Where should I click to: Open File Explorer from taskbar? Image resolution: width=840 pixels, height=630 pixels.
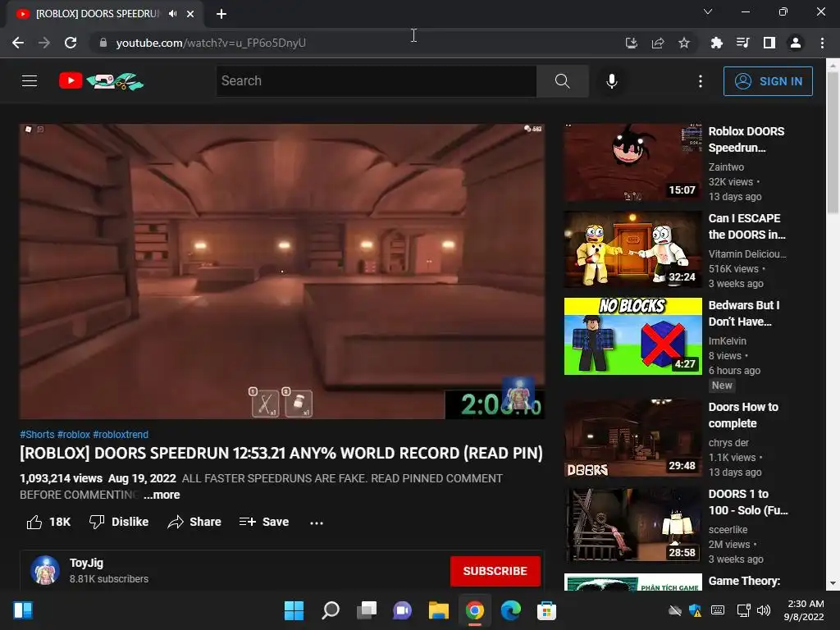(x=438, y=610)
